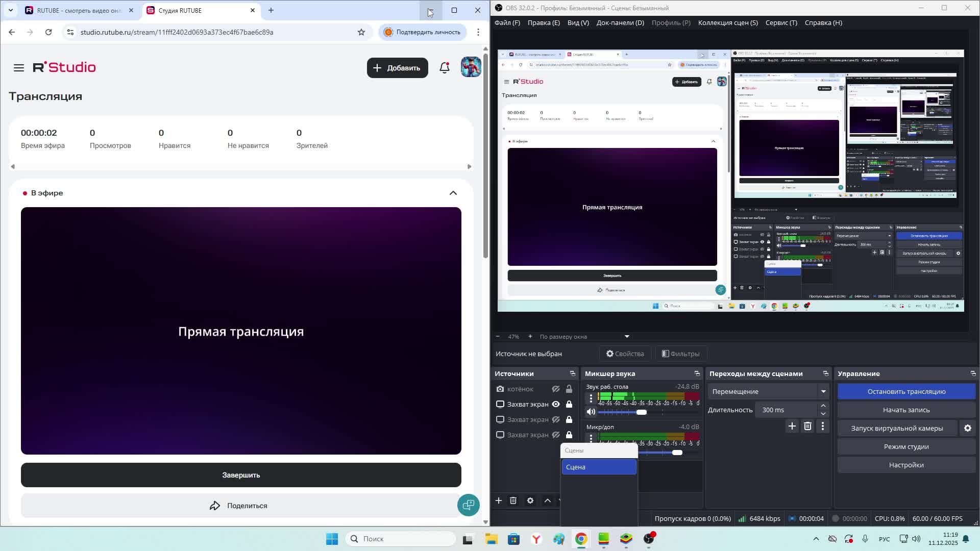Open the R Studio hamburger menu

[19, 68]
